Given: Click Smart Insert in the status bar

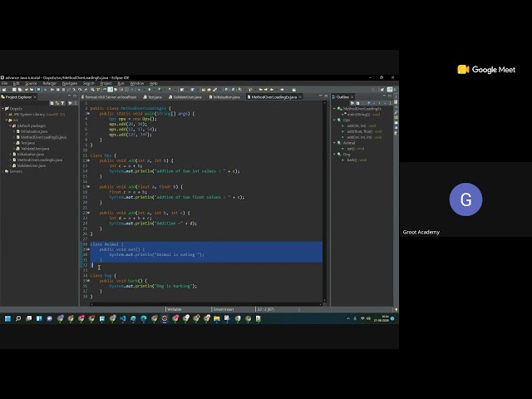Looking at the screenshot, I should [224, 309].
